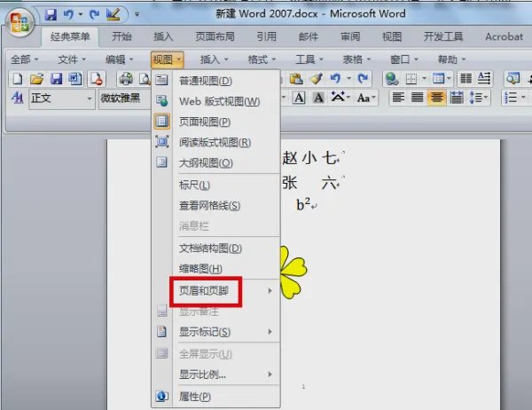The image size is (532, 410).
Task: Click the Office orb button
Action: pos(20,21)
